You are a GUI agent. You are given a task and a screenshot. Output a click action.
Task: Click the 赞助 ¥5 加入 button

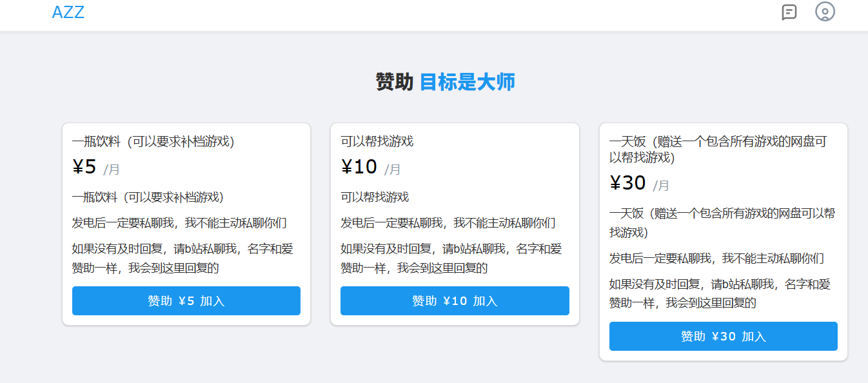(x=186, y=301)
